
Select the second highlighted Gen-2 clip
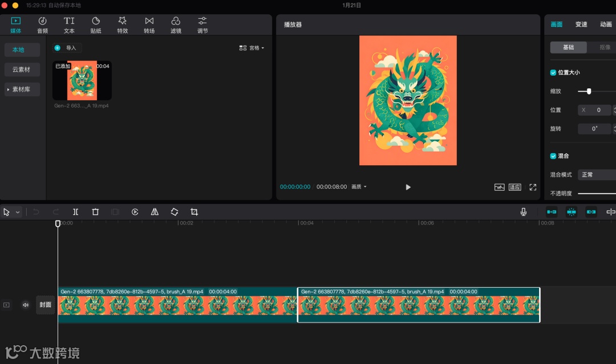[x=419, y=305]
